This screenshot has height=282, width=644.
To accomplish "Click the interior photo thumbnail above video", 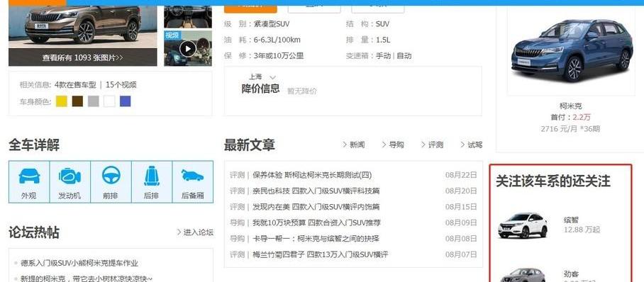I will [188, 17].
